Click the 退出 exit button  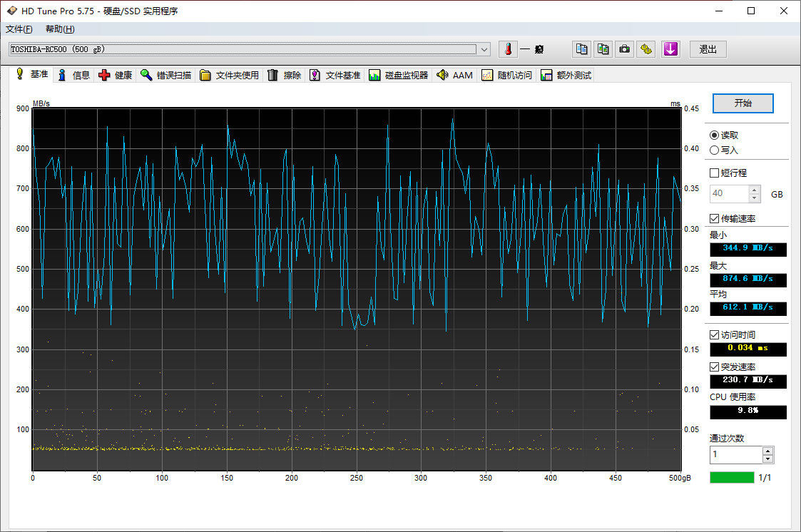click(x=708, y=49)
